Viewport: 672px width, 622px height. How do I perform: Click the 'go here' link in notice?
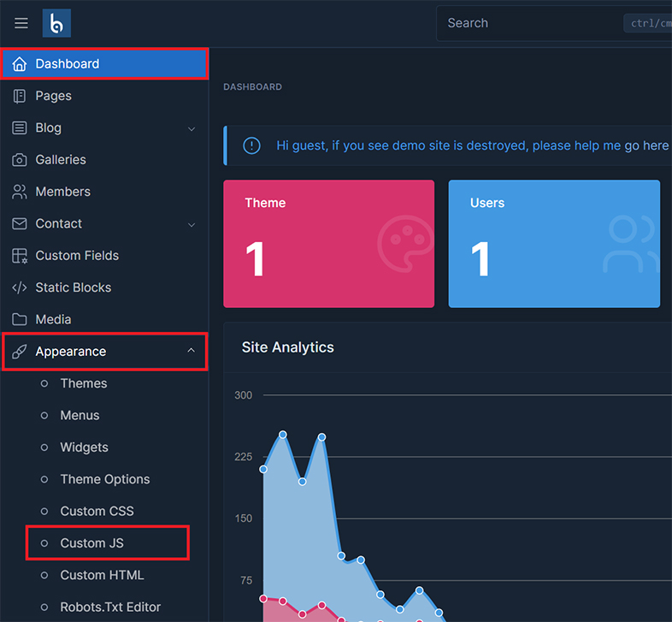click(646, 145)
